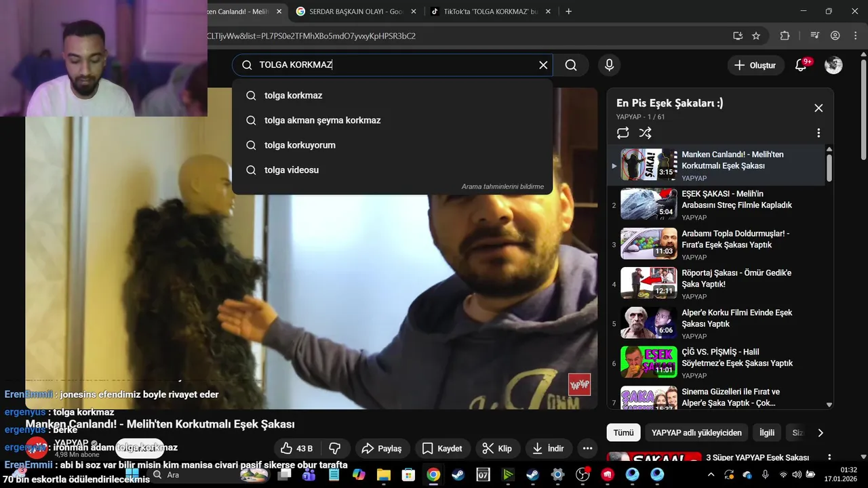This screenshot has width=868, height=488.
Task: Open the Chrome three-dot menu
Action: (854, 36)
